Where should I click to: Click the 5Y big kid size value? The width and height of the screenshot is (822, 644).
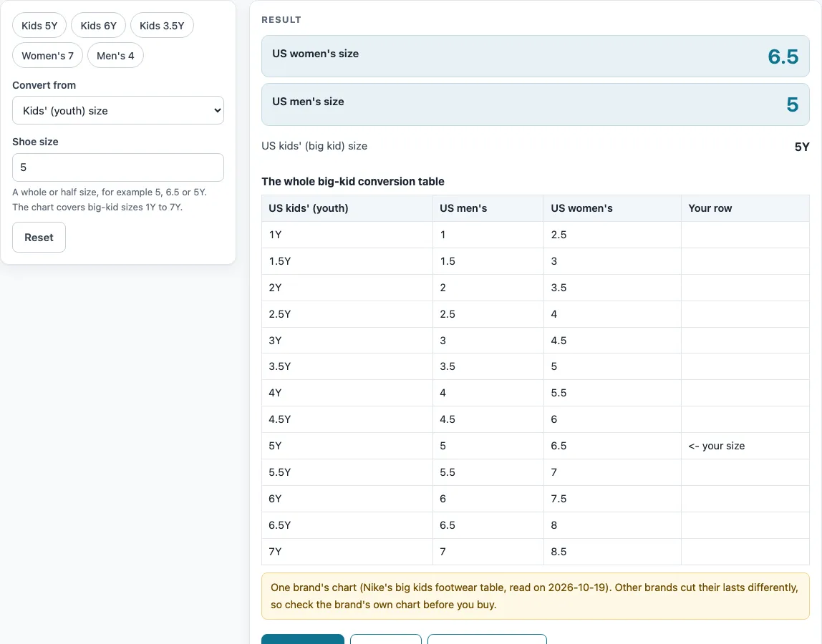coord(801,147)
